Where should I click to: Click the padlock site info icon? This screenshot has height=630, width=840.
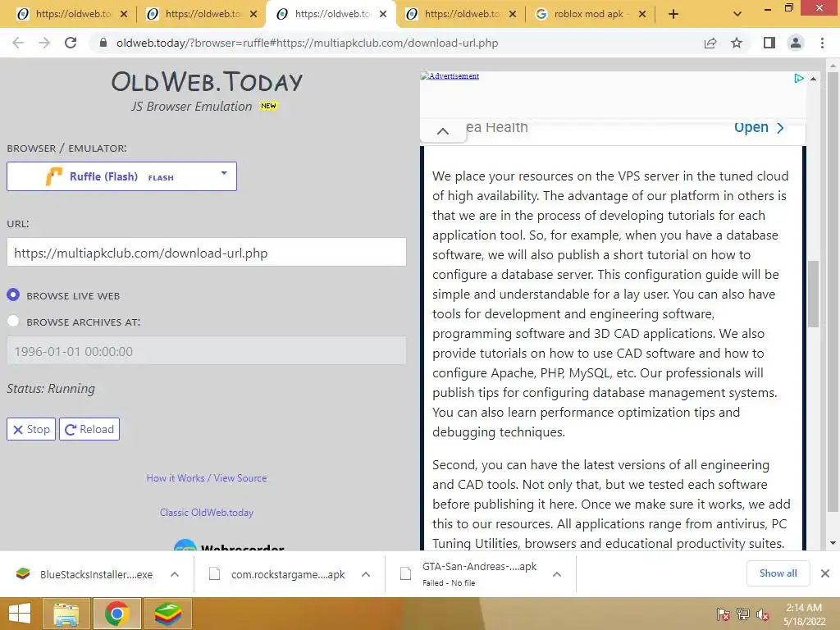104,43
